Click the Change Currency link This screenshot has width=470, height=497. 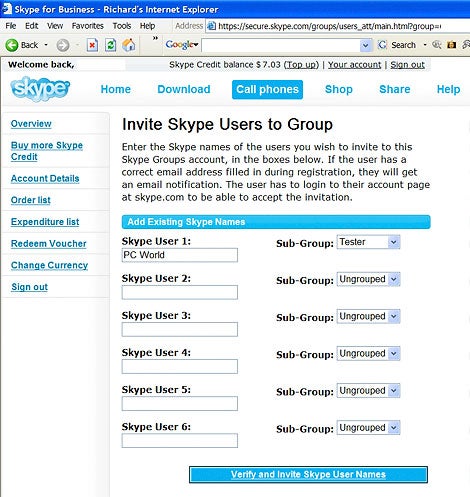[x=49, y=265]
